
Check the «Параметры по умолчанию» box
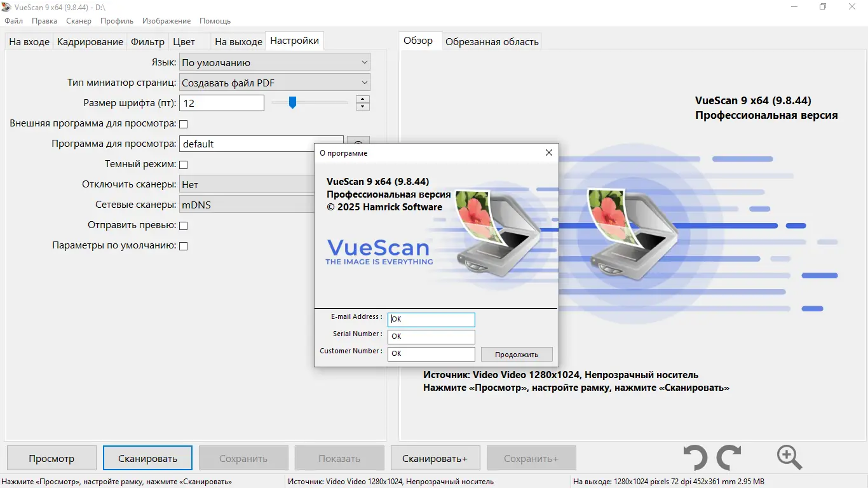click(184, 246)
